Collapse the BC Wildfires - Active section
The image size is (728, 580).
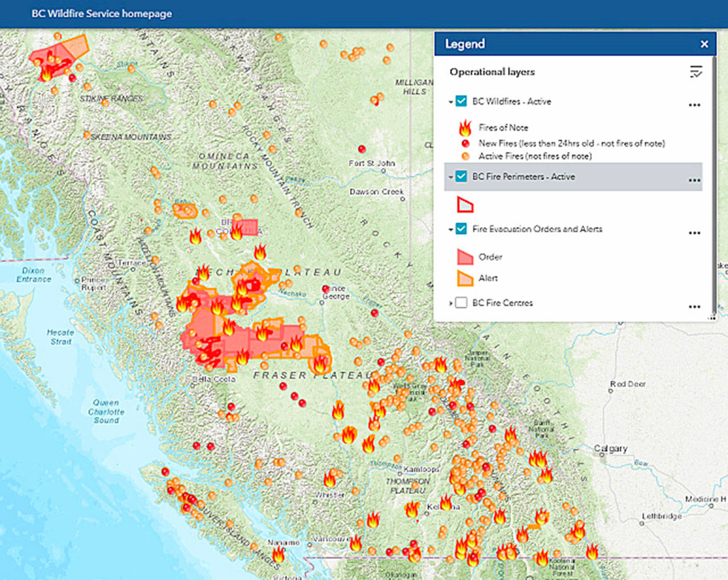click(450, 101)
